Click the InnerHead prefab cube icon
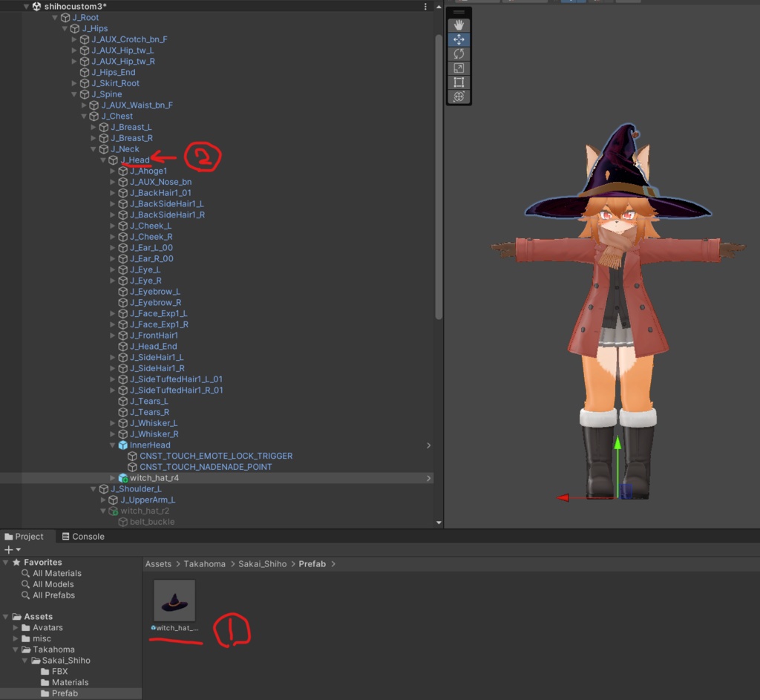The image size is (760, 700). click(123, 445)
